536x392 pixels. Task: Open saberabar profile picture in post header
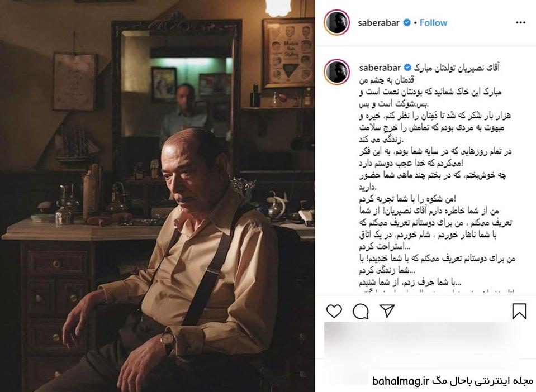click(x=336, y=22)
